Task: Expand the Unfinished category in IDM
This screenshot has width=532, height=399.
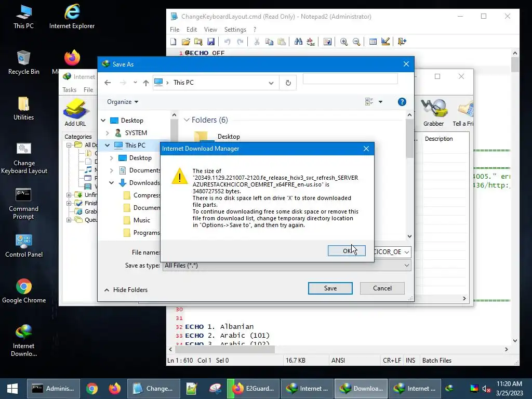Action: [69, 195]
